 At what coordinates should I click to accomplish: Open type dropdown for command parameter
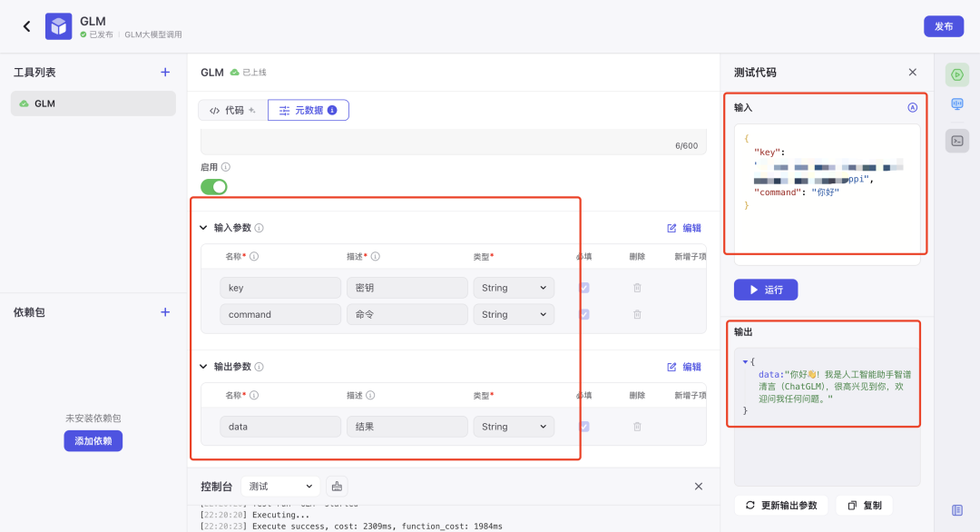pyautogui.click(x=513, y=314)
